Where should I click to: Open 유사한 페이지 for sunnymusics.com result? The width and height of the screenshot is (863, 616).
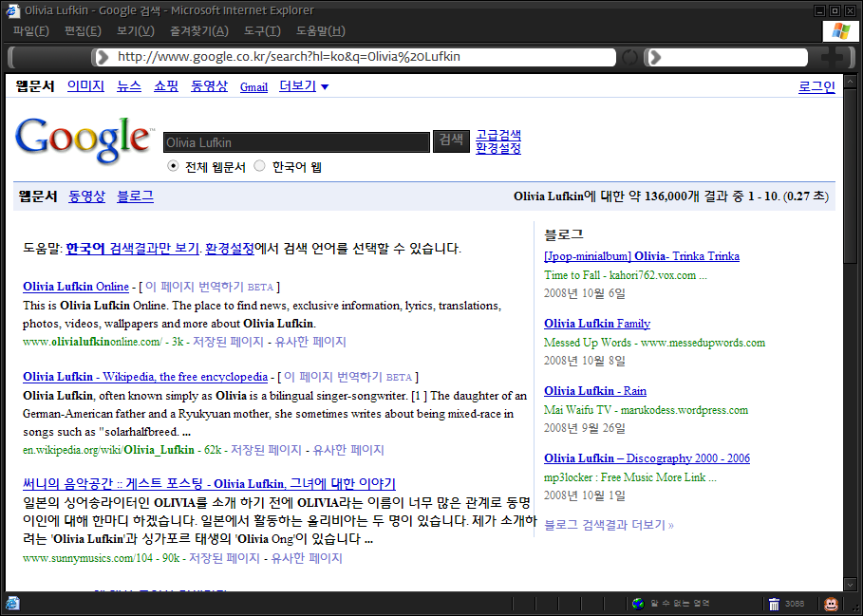pos(307,558)
